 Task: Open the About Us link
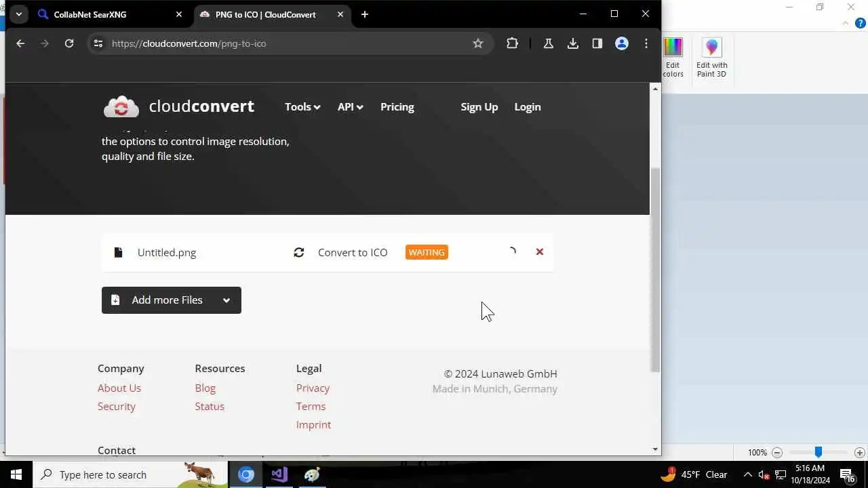119,388
